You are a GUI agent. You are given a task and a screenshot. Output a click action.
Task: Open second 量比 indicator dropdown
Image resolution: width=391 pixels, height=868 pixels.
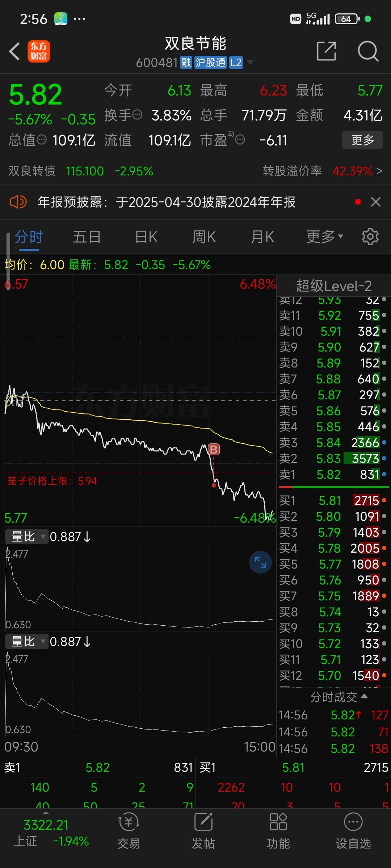point(26,642)
